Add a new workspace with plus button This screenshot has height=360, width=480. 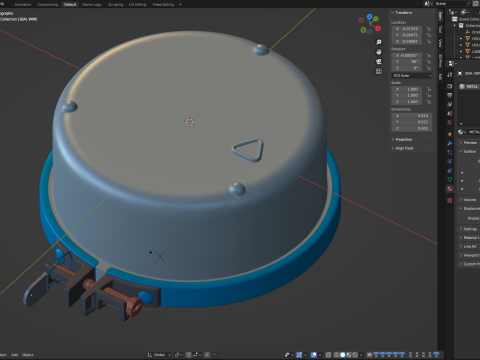click(180, 4)
